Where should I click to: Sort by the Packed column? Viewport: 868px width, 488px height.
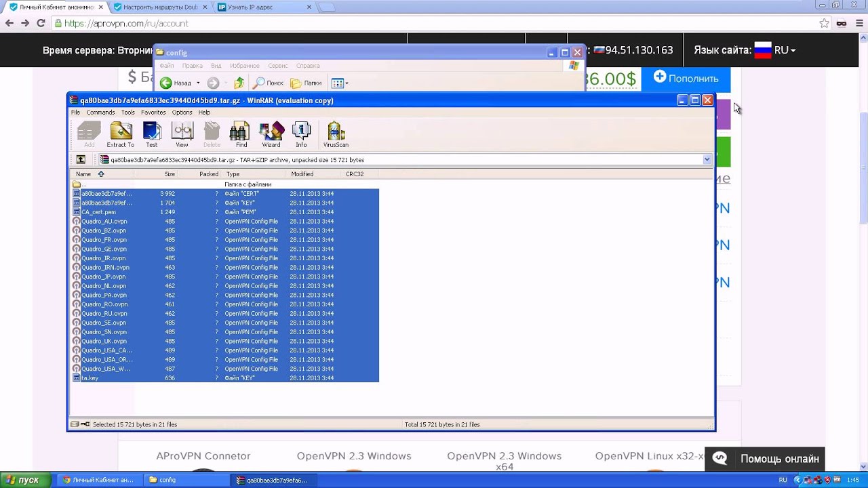pos(199,174)
